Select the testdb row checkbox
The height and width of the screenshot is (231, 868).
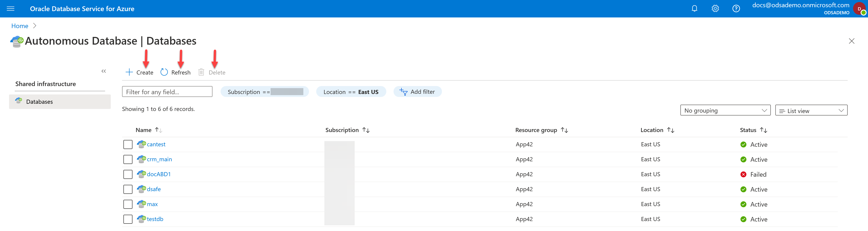[x=128, y=219]
